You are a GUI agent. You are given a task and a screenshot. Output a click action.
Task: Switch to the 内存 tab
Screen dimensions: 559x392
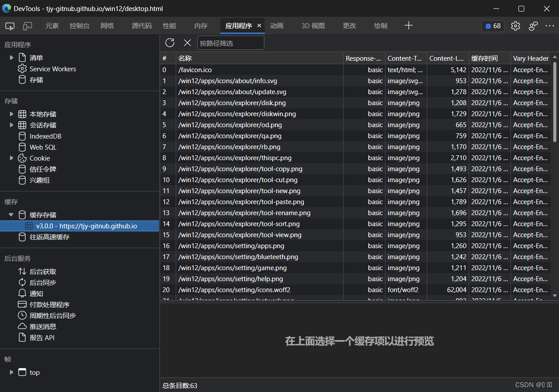(201, 26)
